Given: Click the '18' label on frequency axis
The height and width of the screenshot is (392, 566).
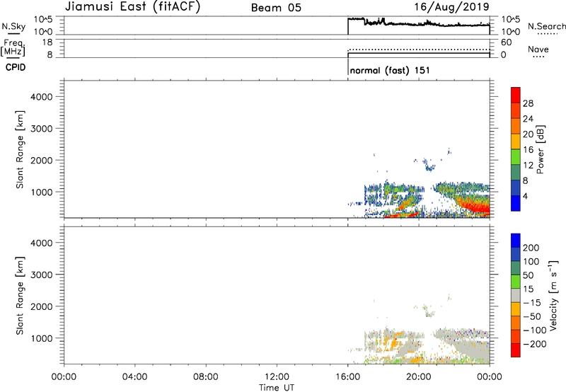Looking at the screenshot, I should (47, 42).
